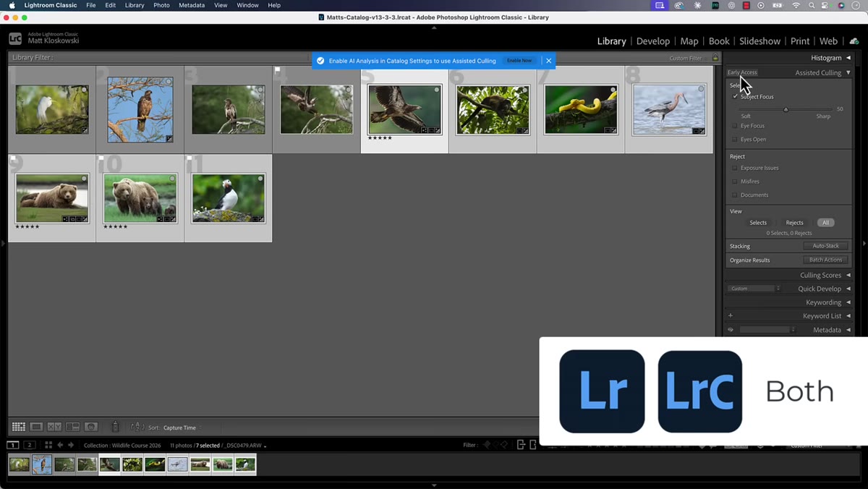Click the Creative Cloud icon in the menu bar

[679, 5]
